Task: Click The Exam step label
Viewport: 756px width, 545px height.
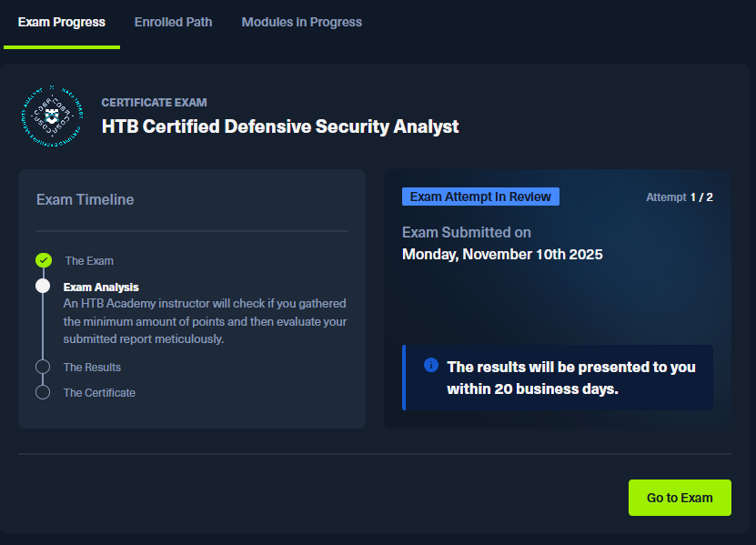Action: coord(89,261)
